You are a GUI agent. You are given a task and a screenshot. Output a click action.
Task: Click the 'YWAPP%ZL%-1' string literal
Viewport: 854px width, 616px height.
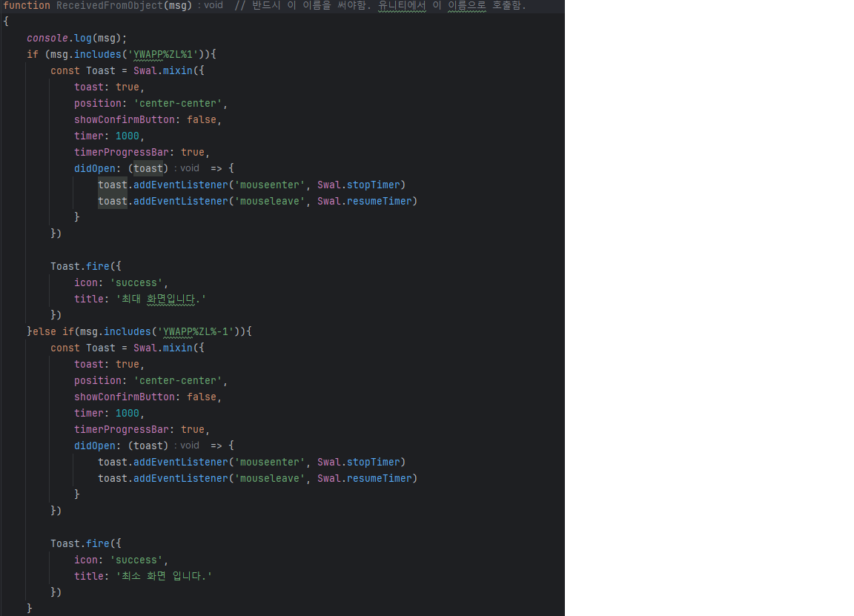(196, 331)
